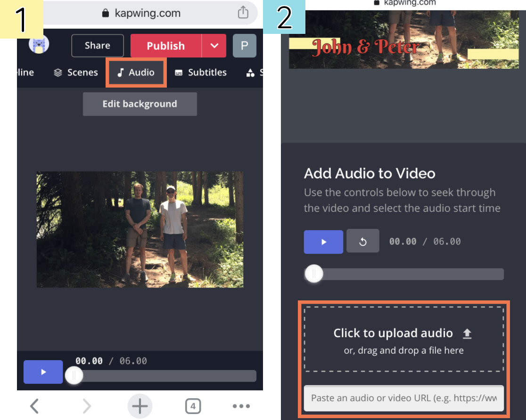This screenshot has height=420, width=526.
Task: Click the subtitles icon beside Subtitles label
Action: pos(179,73)
